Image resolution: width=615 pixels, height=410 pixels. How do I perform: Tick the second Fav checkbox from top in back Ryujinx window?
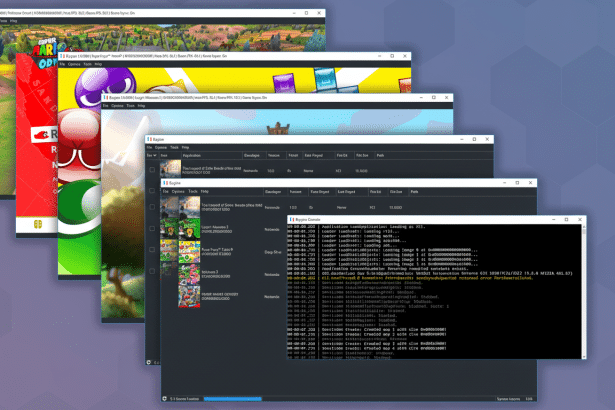tap(152, 191)
